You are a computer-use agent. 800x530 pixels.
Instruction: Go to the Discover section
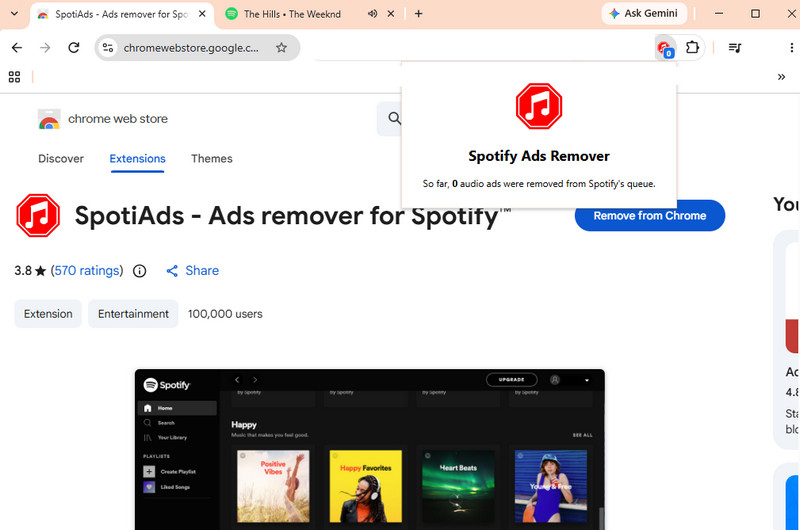[61, 159]
